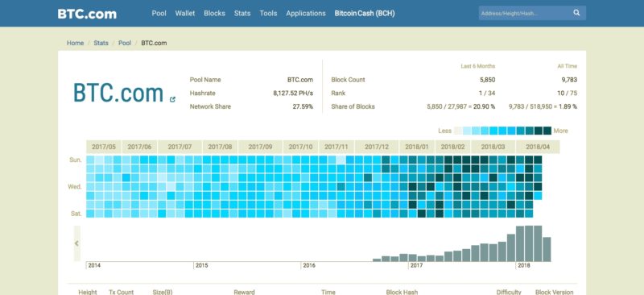Open the Blocks navigation item
Viewport: 644px width, 295px height.
coord(214,13)
